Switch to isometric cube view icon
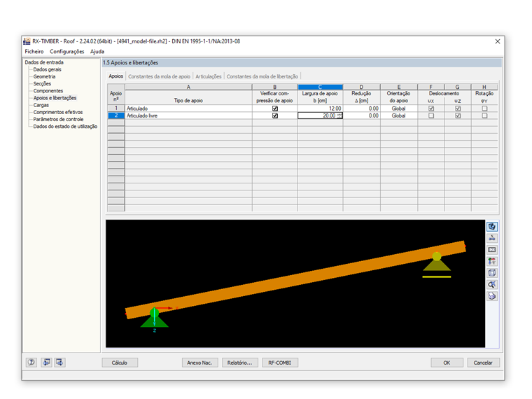This screenshot has width=532, height=399. 492,273
